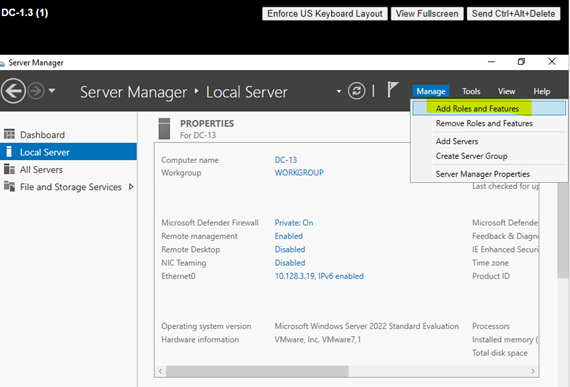Click the Operating system version label
Viewport: 570px width, 387px height.
point(206,326)
